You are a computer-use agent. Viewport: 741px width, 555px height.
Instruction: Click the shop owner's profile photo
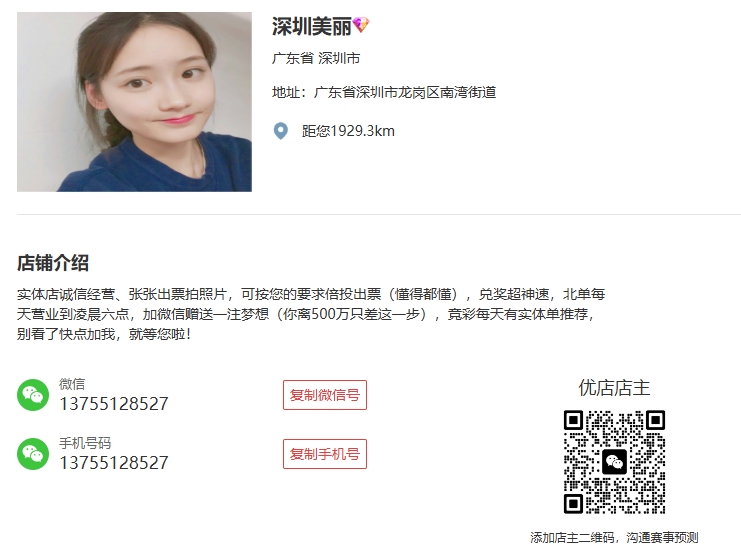(x=134, y=102)
